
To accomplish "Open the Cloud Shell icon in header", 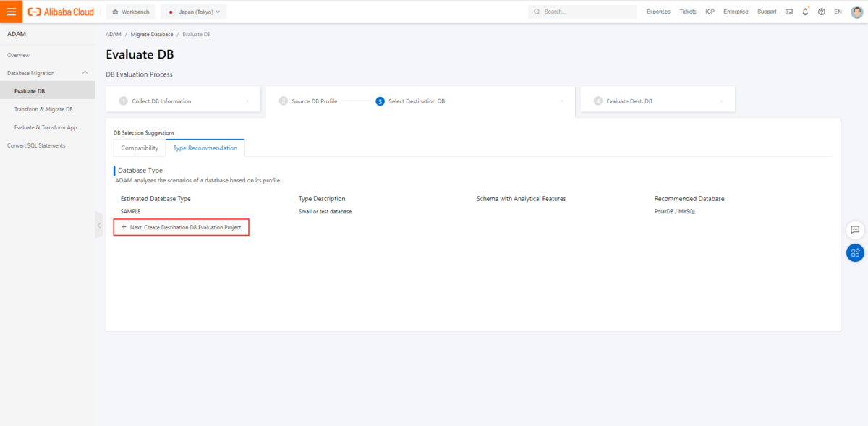I will click(788, 12).
